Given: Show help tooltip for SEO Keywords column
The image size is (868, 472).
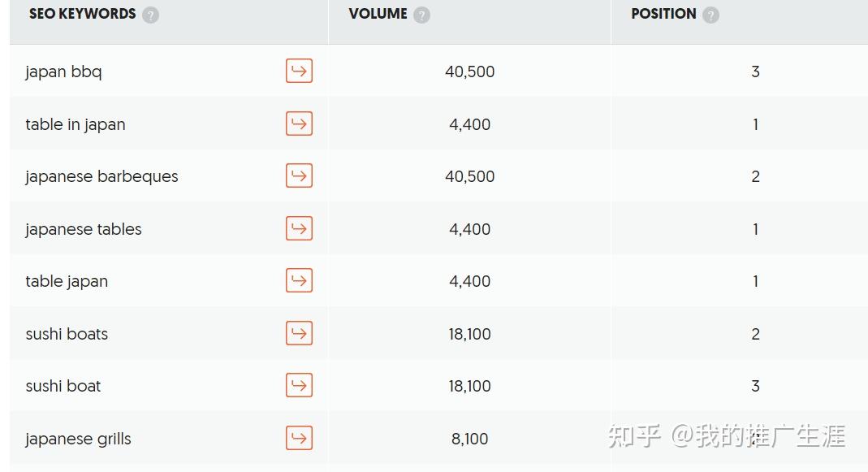Looking at the screenshot, I should (x=150, y=15).
